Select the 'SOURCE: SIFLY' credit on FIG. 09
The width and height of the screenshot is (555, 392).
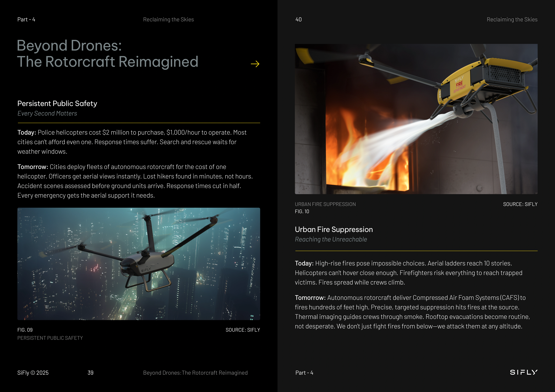[x=243, y=330]
